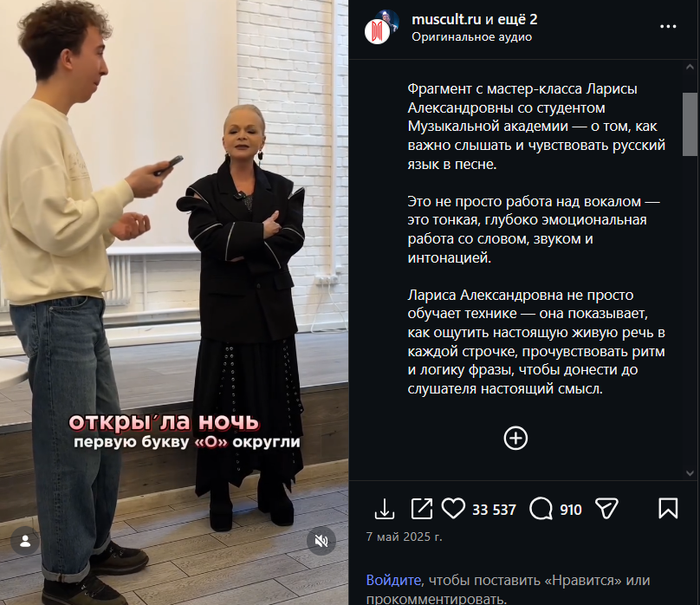Unmute the video sound
This screenshot has width=700, height=605.
point(321,541)
